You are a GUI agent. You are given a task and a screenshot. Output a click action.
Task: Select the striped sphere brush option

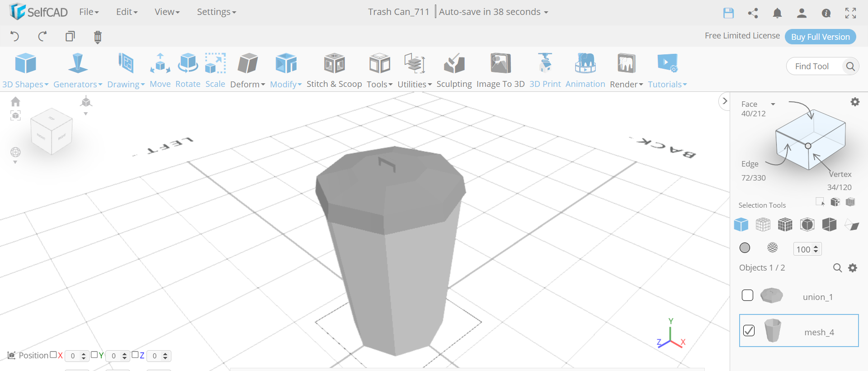coord(773,247)
